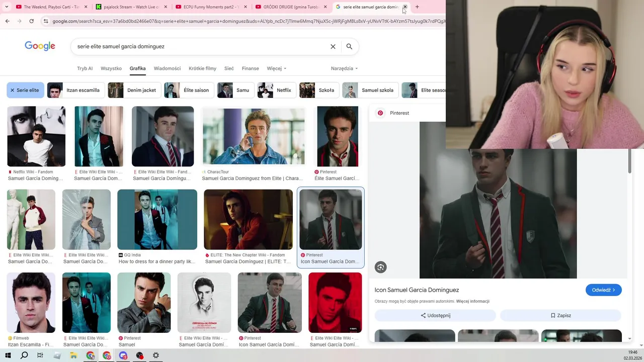This screenshot has height=362, width=644.
Task: Open the Więcej informacji link
Action: tap(472, 301)
